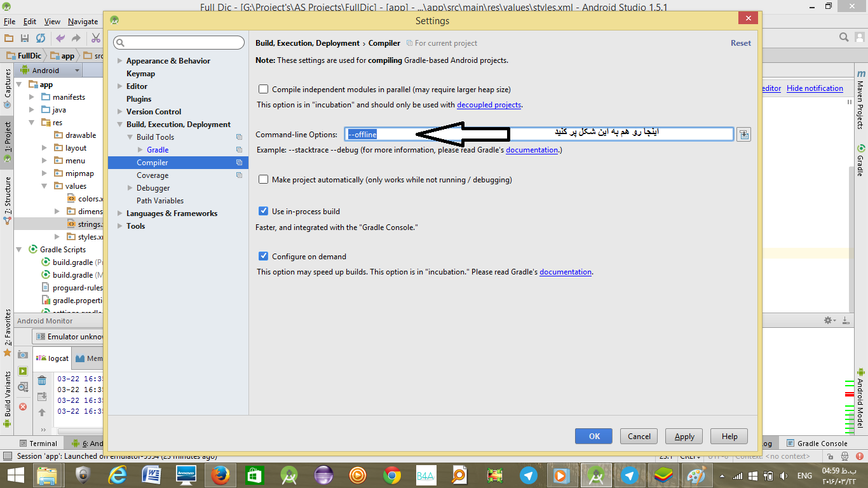
Task: Enable Compile independent modules in parallel
Action: pos(263,90)
